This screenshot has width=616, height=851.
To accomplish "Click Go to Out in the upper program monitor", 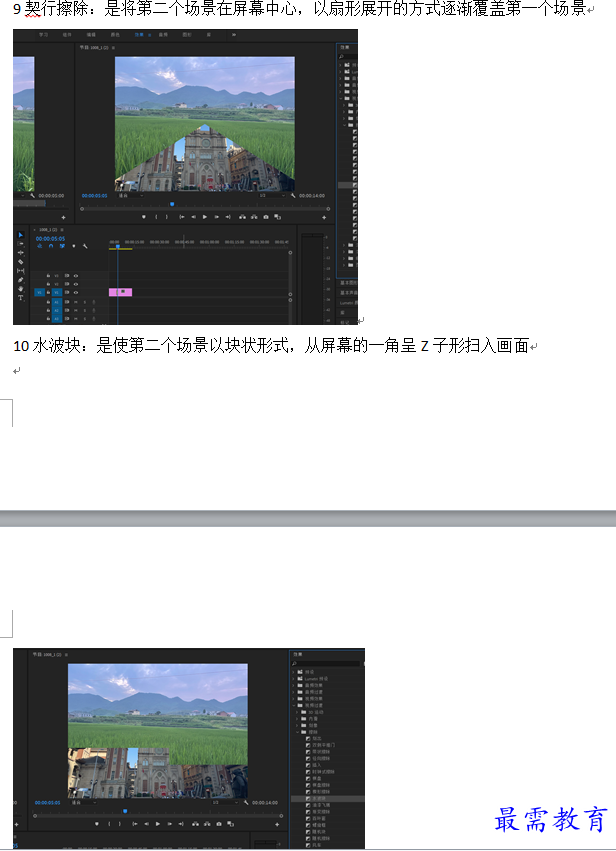I will 228,217.
